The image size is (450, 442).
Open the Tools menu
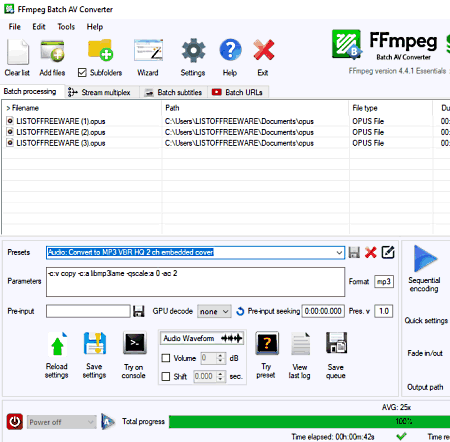tap(66, 27)
